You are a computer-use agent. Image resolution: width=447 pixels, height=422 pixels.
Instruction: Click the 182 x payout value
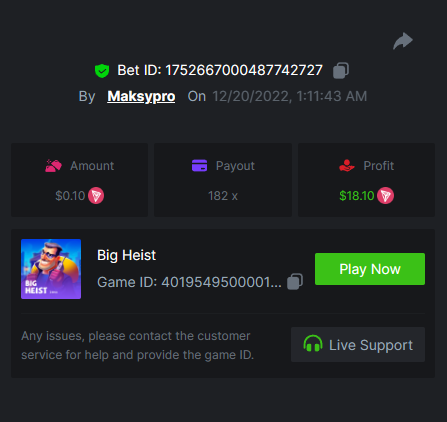(x=223, y=196)
